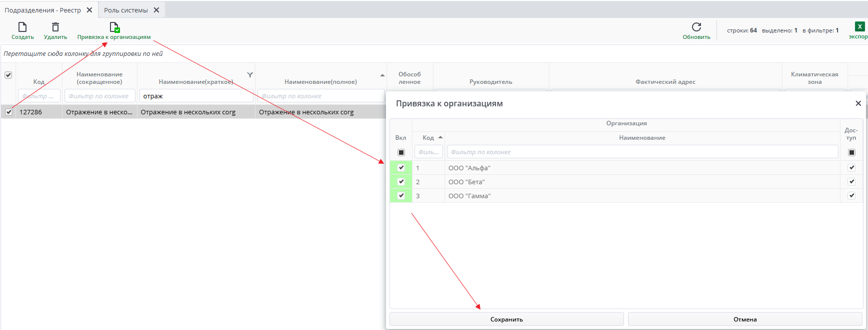
Task: Sort by Наименование(полное) column header
Action: [x=320, y=82]
